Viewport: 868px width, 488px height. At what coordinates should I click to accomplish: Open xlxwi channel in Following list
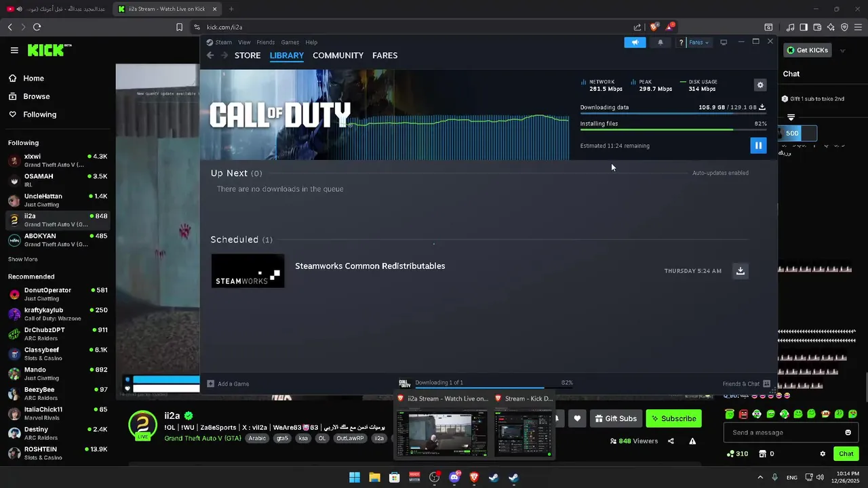click(58, 160)
